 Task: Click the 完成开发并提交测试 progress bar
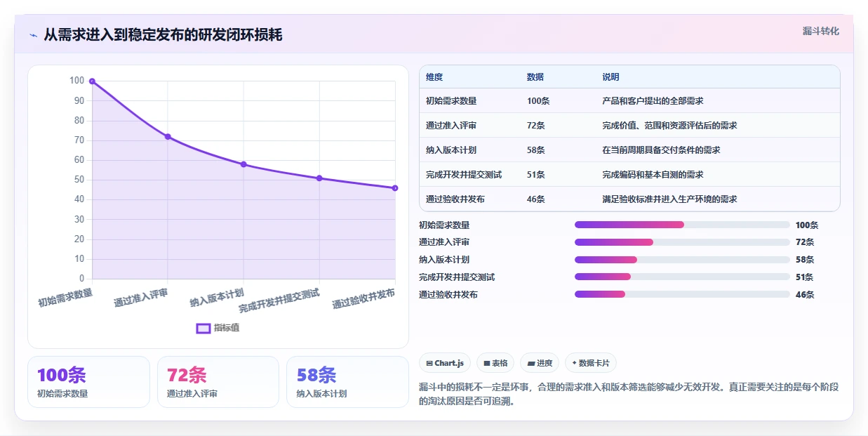click(682, 277)
